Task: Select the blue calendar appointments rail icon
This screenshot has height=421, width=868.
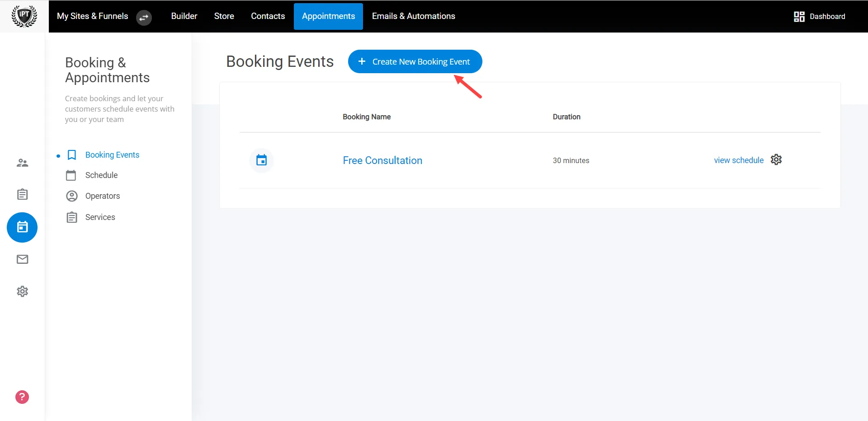Action: tap(22, 227)
